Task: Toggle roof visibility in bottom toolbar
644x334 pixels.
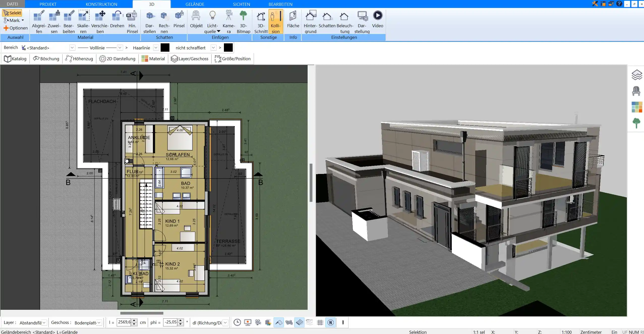Action: (x=278, y=322)
